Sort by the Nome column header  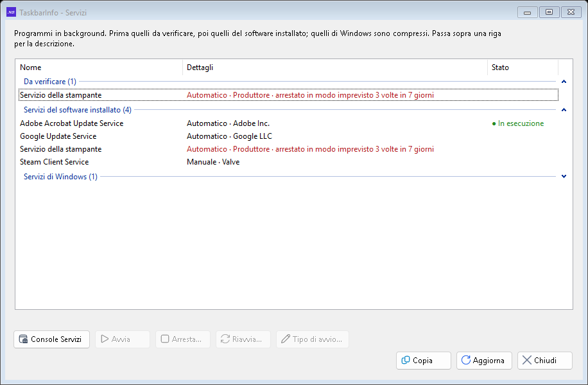tap(99, 67)
